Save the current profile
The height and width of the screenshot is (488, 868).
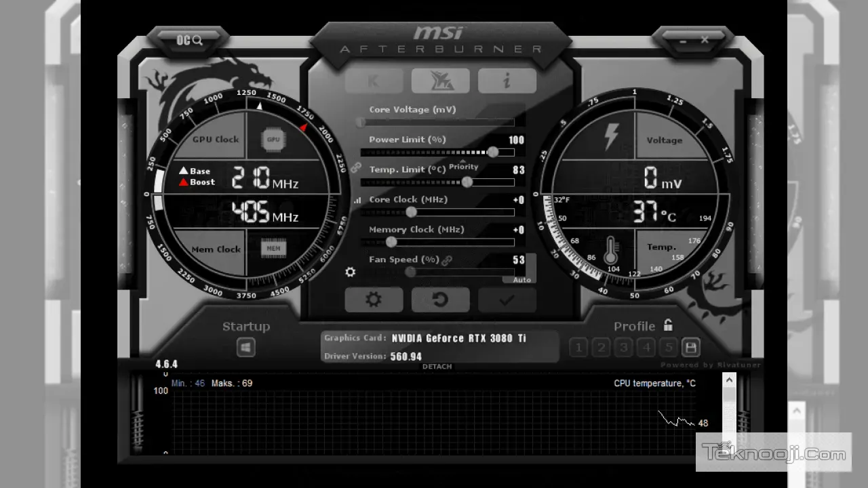(x=690, y=348)
